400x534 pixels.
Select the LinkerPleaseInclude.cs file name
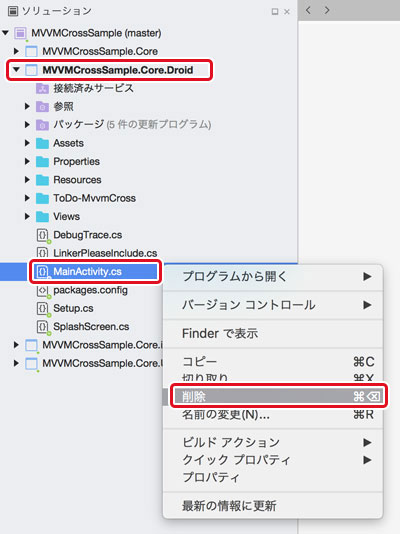(105, 253)
